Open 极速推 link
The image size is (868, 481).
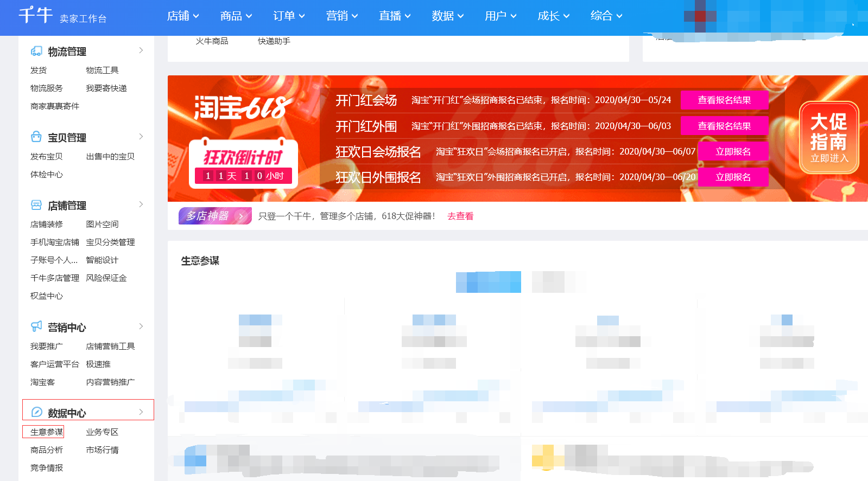[98, 364]
